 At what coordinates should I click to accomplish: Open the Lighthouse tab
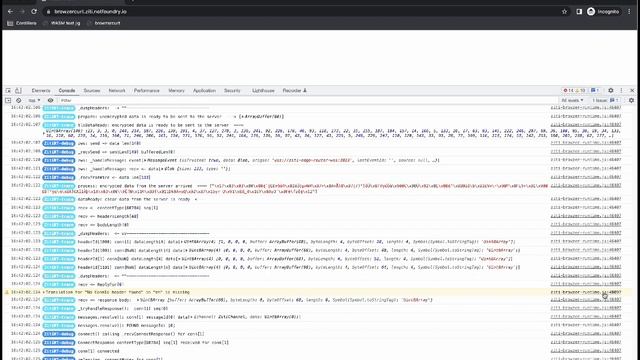pyautogui.click(x=263, y=91)
